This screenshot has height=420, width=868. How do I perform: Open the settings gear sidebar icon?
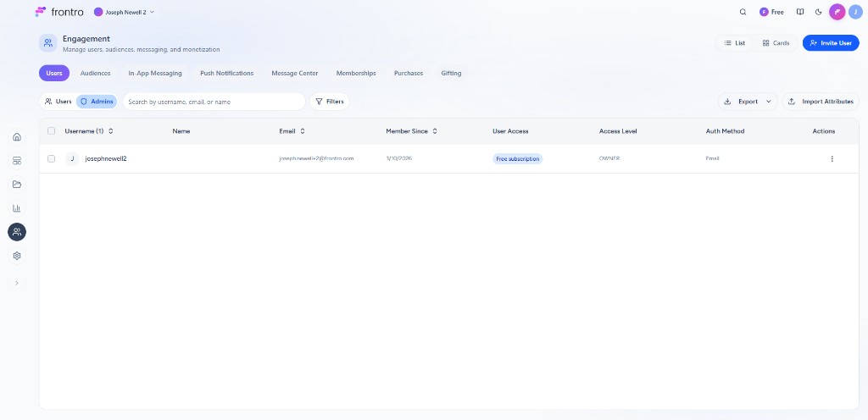click(x=17, y=256)
